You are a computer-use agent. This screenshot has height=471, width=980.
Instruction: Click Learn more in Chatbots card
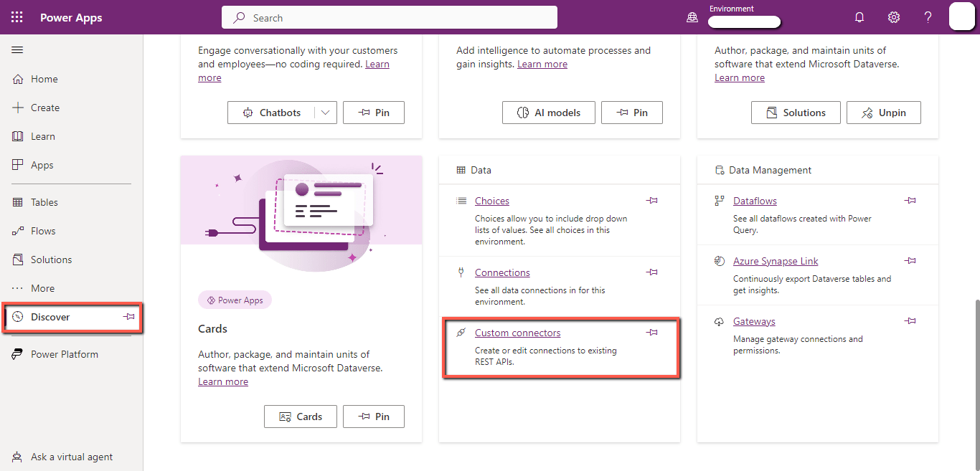click(x=377, y=64)
